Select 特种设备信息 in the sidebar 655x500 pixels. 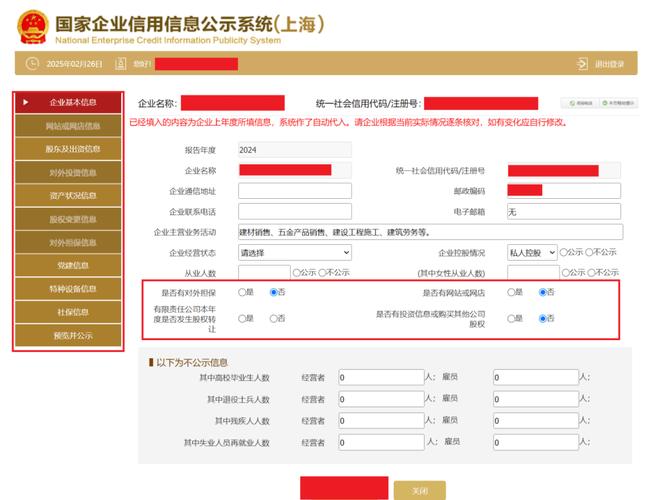(68, 289)
